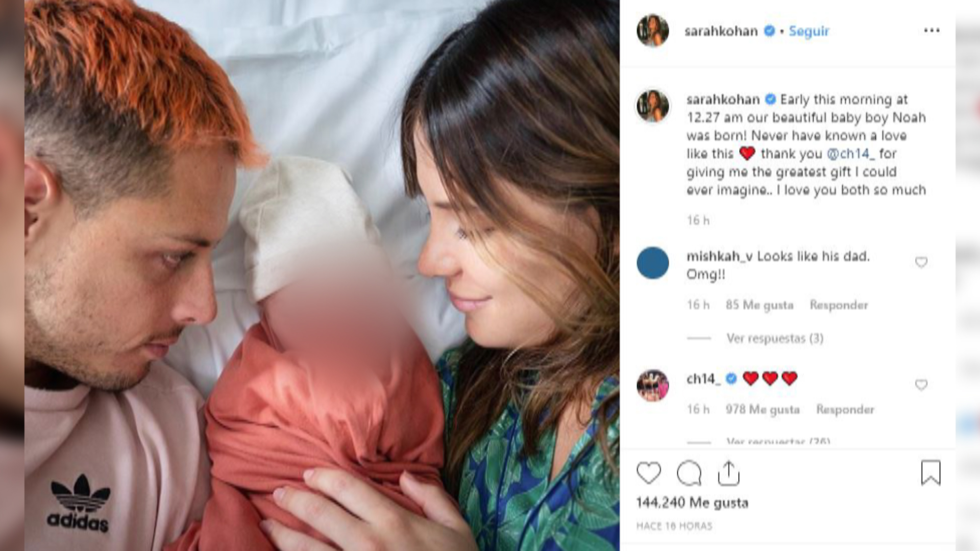View 144,240 Me gusta likes list
The image size is (980, 551).
pos(692,503)
